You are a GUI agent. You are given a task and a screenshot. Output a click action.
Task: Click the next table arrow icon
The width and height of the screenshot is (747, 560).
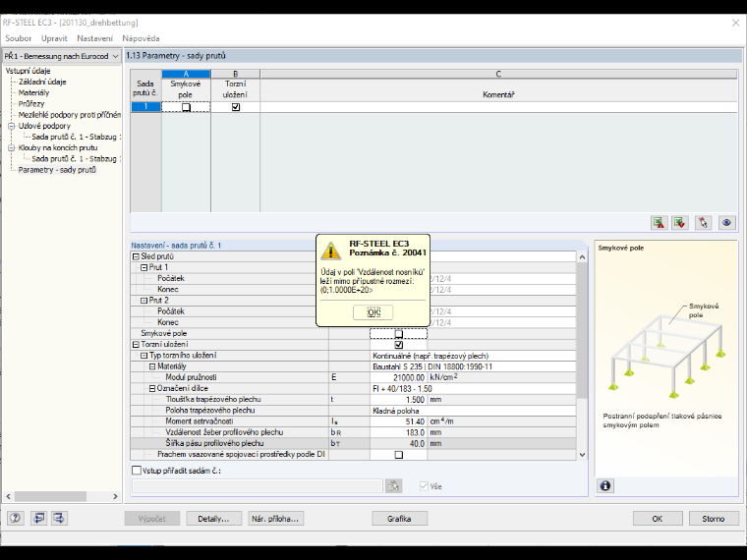coord(59,518)
